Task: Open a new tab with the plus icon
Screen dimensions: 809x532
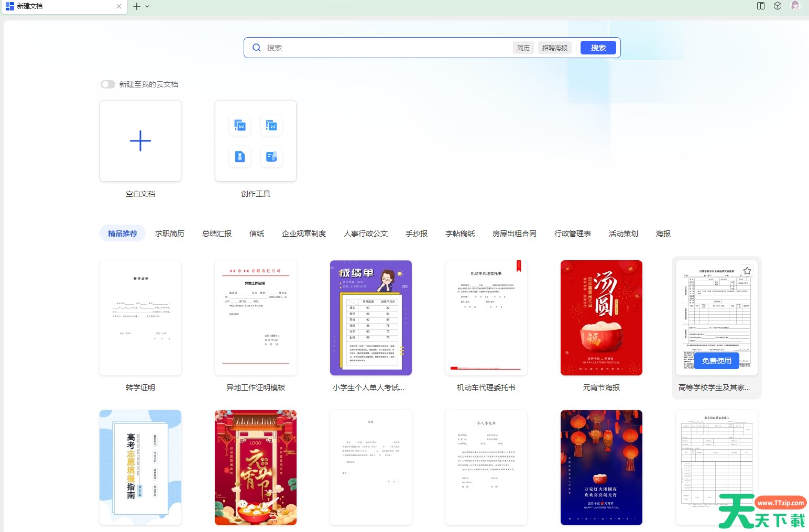Action: tap(137, 6)
